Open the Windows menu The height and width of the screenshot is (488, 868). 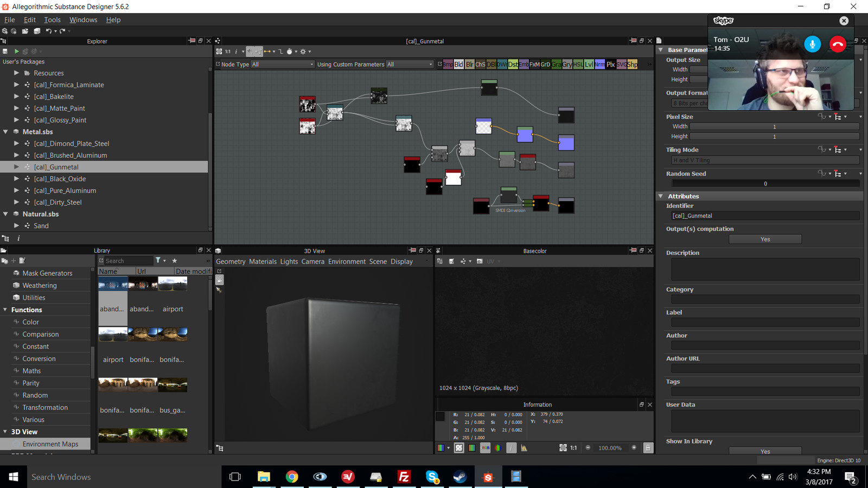[x=83, y=20]
